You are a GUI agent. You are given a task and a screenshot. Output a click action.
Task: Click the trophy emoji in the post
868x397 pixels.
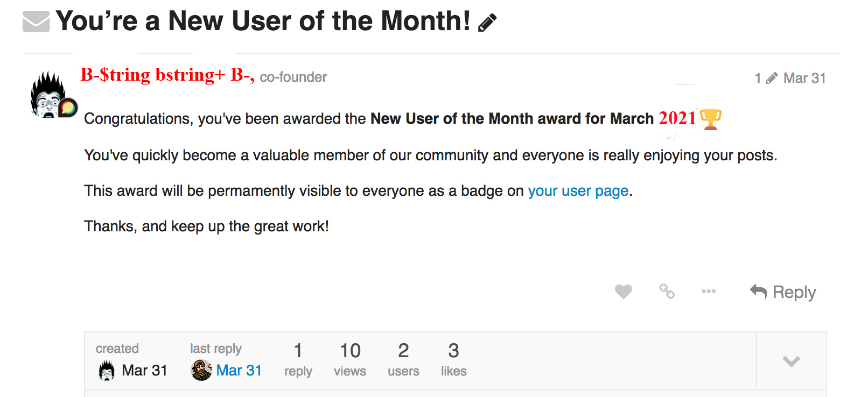pos(711,119)
